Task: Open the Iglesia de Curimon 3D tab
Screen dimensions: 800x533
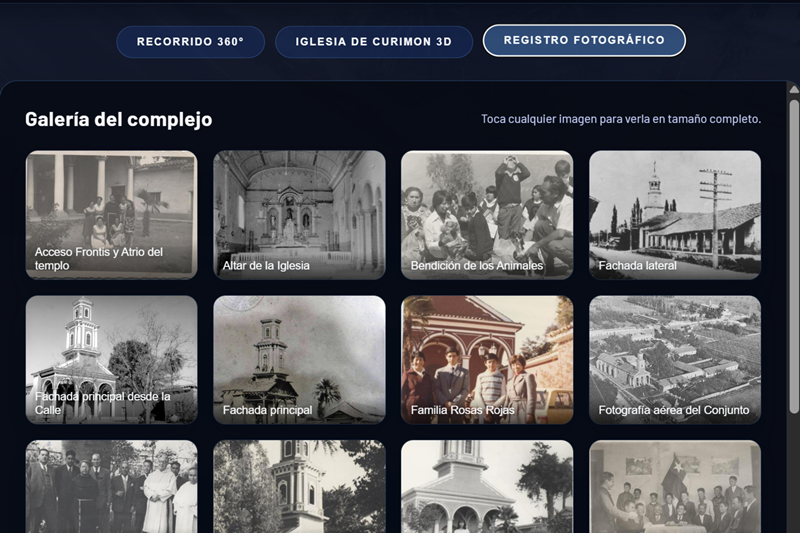Action: pos(374,42)
